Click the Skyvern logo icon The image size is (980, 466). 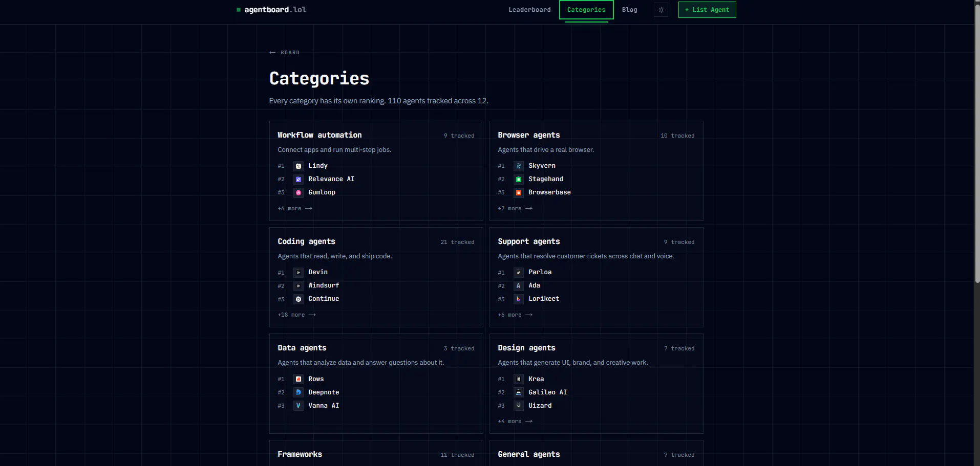point(519,166)
